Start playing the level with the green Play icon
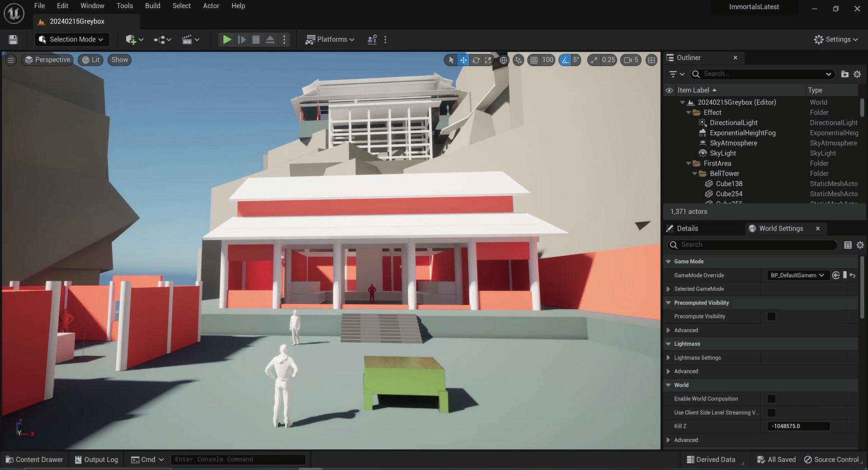The height and width of the screenshot is (470, 868). pyautogui.click(x=227, y=40)
